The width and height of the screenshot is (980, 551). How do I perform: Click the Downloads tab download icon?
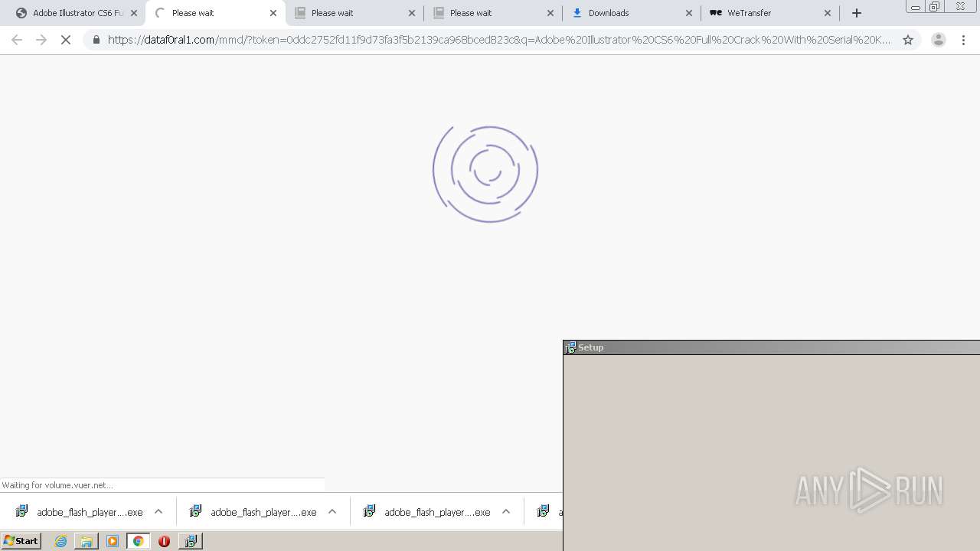point(577,13)
